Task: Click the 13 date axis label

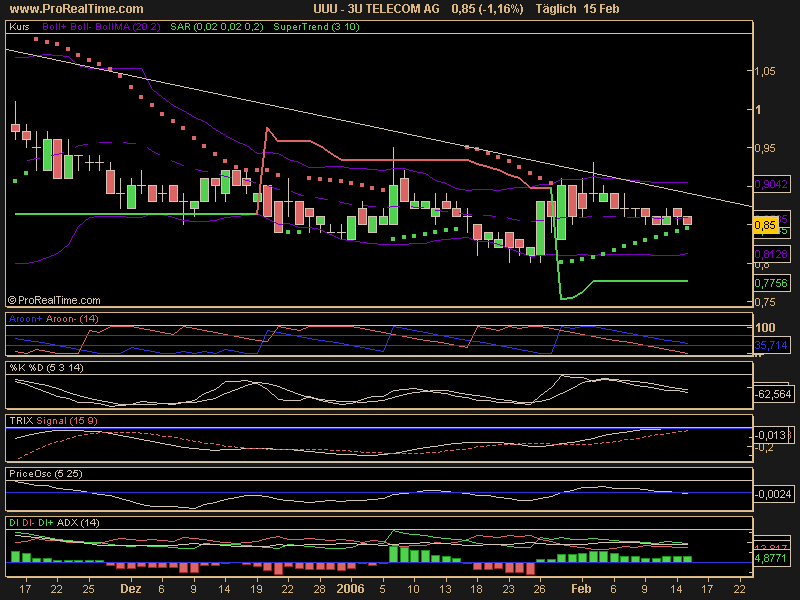Action: [445, 589]
